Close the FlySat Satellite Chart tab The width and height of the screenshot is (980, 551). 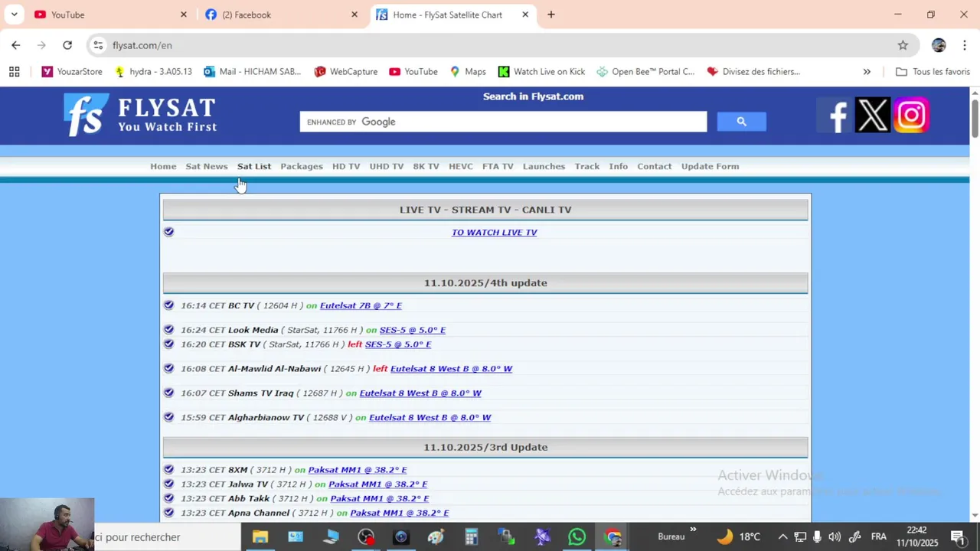(525, 15)
